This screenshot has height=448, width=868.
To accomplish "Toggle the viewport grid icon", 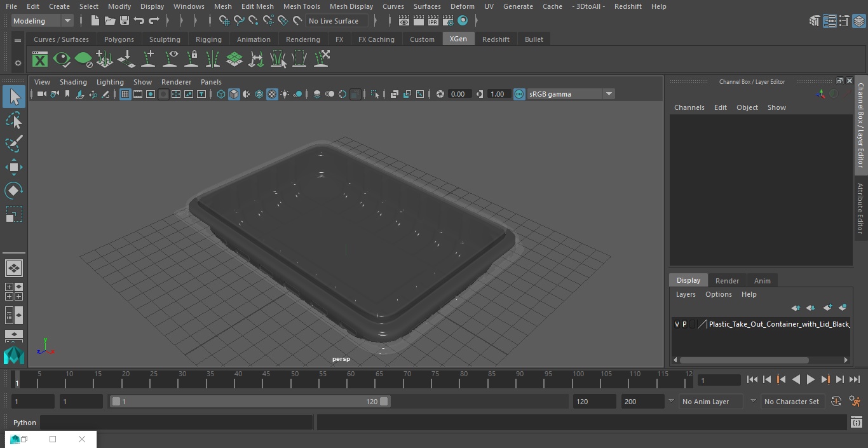I will (125, 94).
